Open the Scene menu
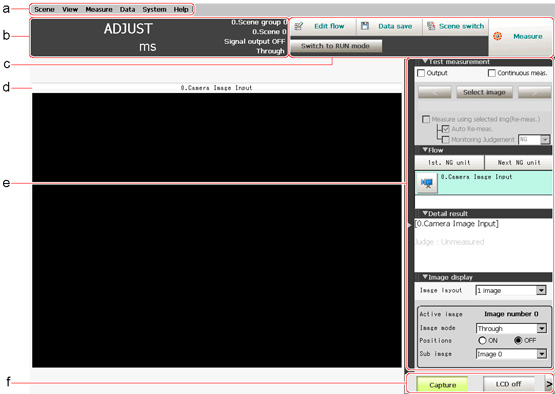This screenshot has width=555, height=394. pyautogui.click(x=44, y=10)
